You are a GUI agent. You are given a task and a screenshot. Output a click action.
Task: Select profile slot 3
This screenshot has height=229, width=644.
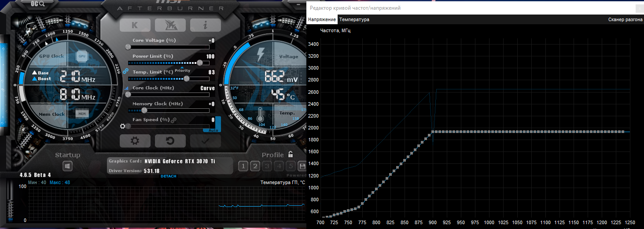266,166
